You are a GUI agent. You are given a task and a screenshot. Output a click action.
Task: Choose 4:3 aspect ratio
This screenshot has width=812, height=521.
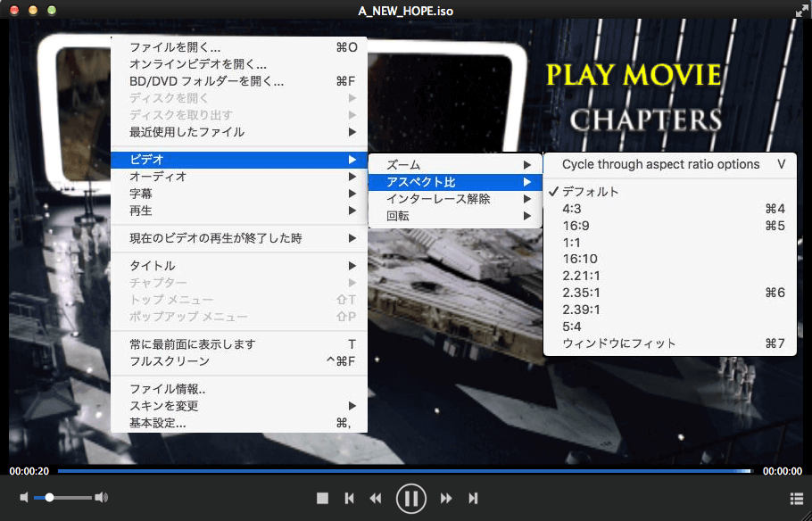coord(670,209)
